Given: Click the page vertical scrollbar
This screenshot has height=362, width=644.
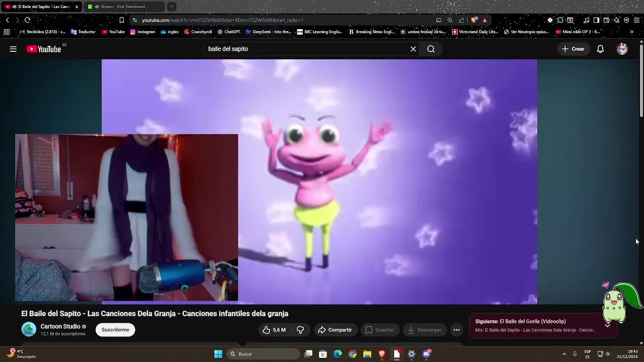Looking at the screenshot, I should (641, 80).
